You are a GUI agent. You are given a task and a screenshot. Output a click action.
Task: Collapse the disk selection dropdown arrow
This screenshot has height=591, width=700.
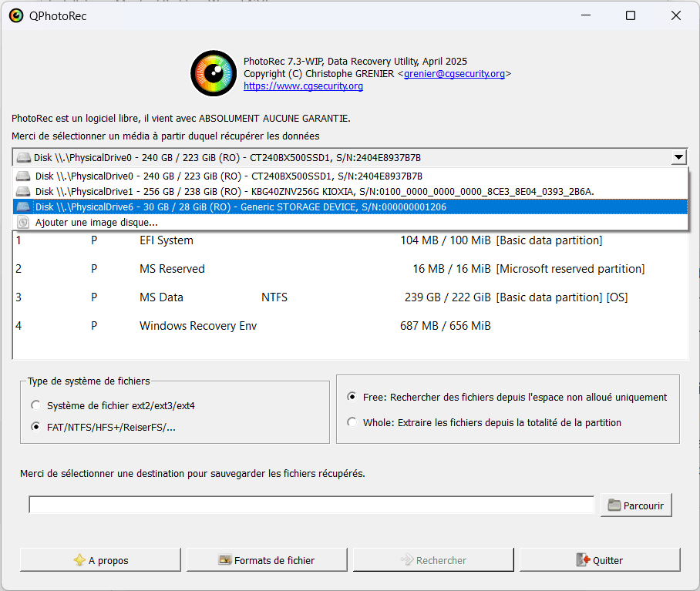click(x=678, y=157)
